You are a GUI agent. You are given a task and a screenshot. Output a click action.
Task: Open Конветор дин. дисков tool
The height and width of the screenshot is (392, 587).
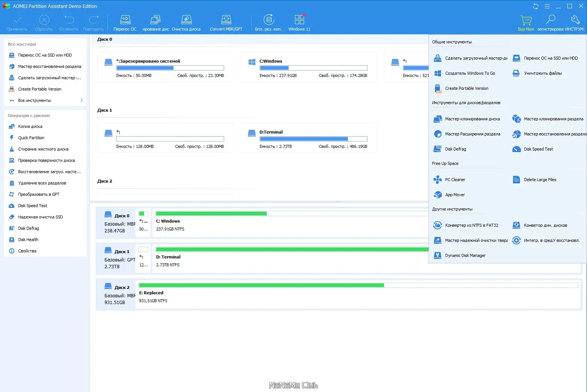pos(540,225)
